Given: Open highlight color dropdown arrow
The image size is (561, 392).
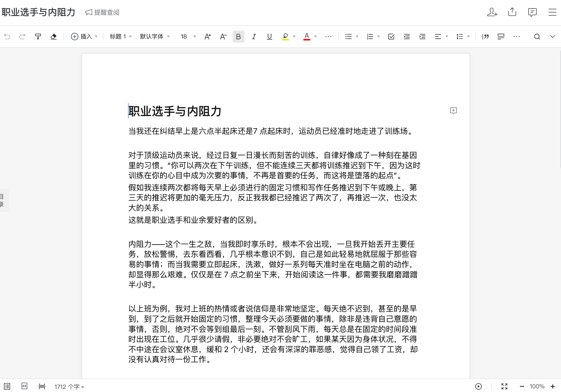Looking at the screenshot, I should click(x=294, y=37).
